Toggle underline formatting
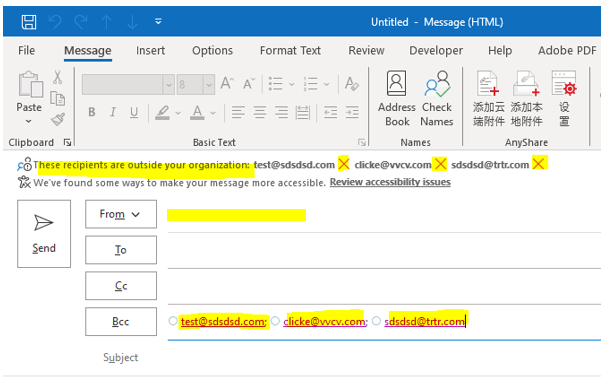 (134, 112)
